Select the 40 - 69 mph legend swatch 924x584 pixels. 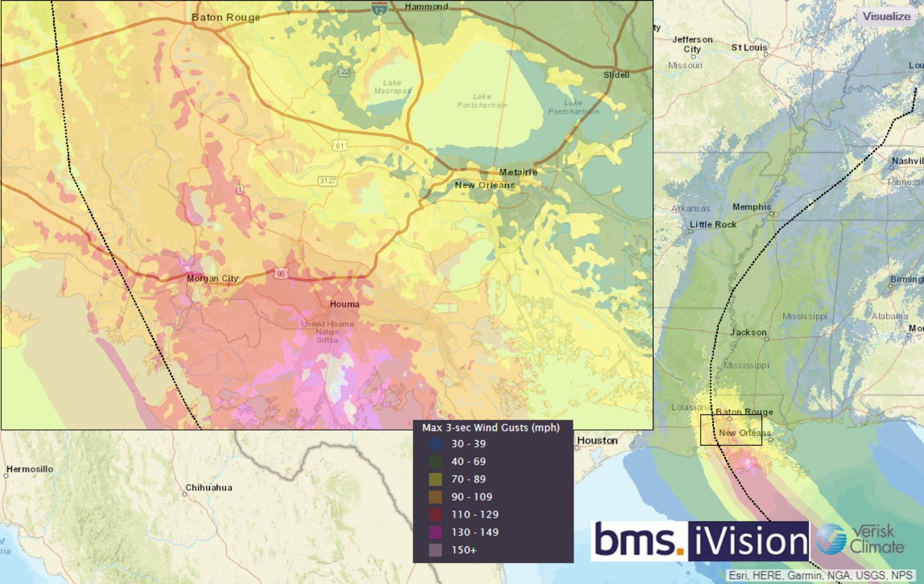[x=436, y=462]
